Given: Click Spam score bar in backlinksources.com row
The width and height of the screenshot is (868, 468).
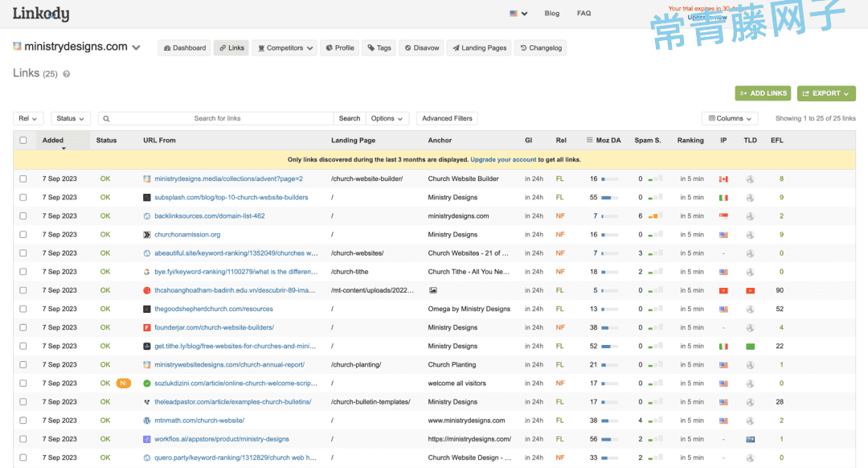Looking at the screenshot, I should (x=656, y=216).
